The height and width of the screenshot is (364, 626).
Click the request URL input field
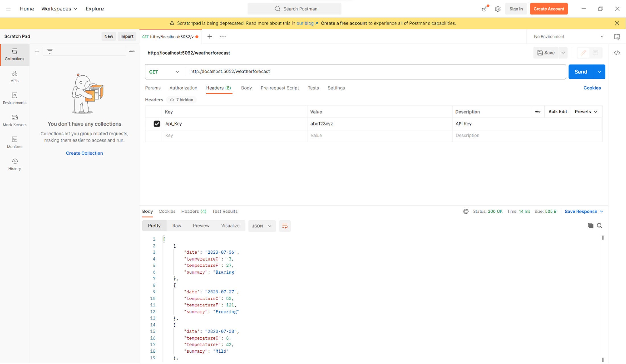click(x=376, y=72)
